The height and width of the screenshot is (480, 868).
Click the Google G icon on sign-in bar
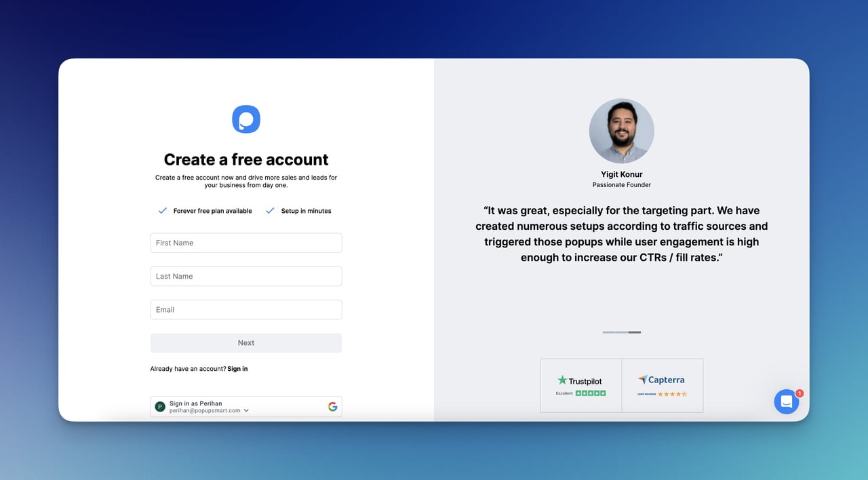pos(333,406)
